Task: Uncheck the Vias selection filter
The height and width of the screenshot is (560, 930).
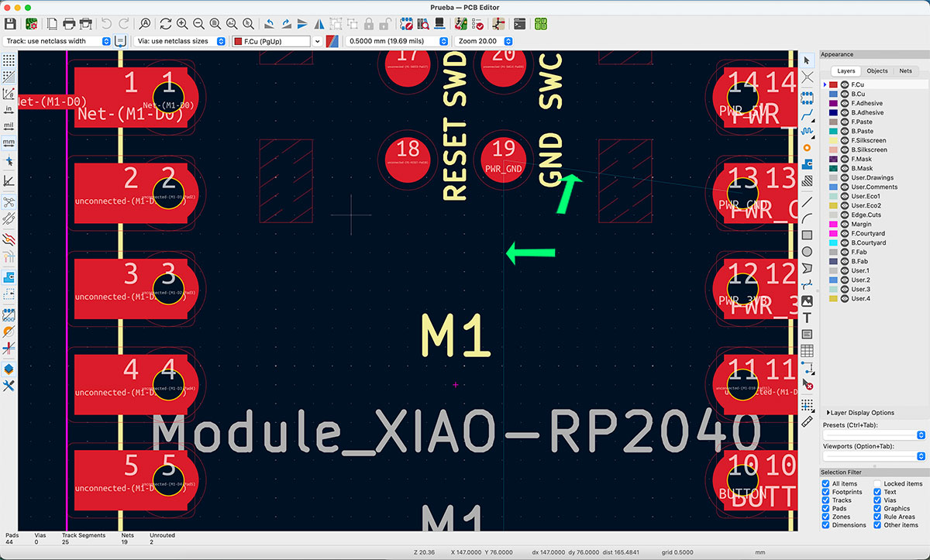Action: [x=877, y=500]
